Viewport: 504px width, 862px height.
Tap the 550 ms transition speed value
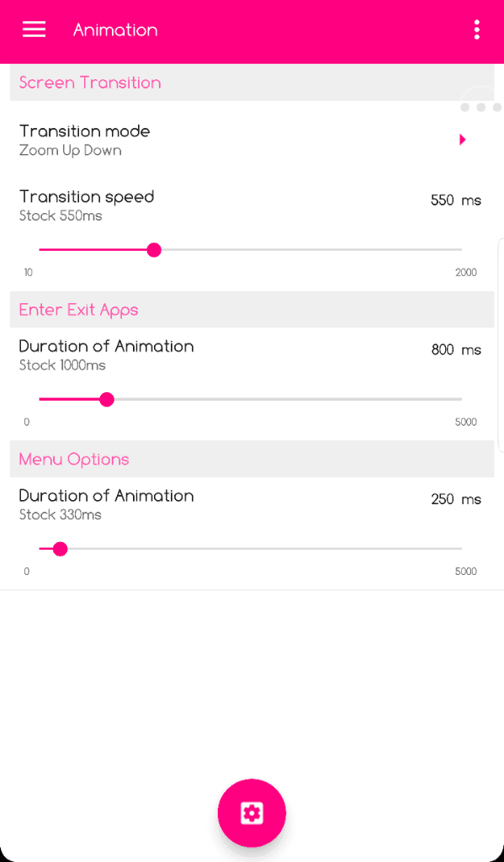[456, 200]
